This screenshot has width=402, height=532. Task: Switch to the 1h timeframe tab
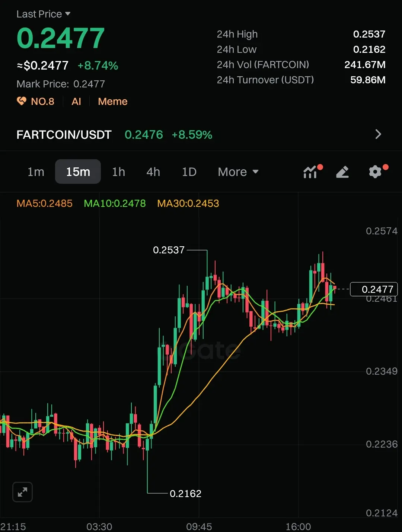118,172
